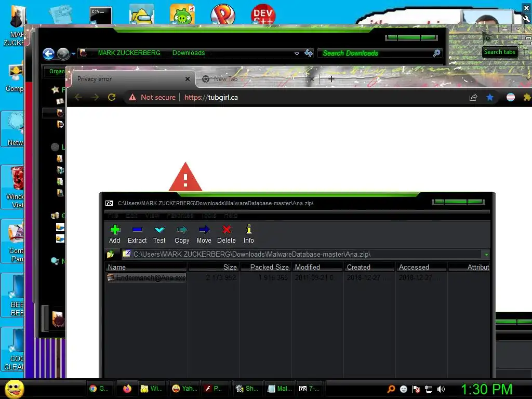Image resolution: width=532 pixels, height=399 pixels.
Task: Click Explorer's back arrow button
Action: coord(48,54)
